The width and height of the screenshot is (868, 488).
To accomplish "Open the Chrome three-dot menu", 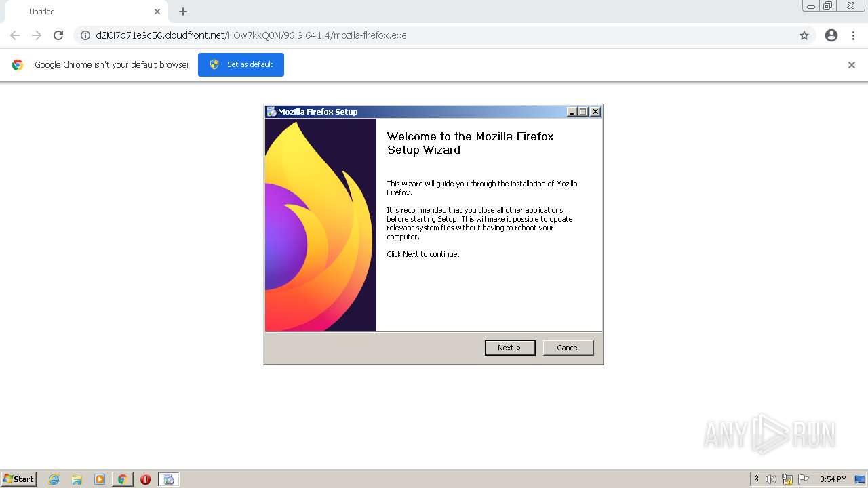I will 854,35.
